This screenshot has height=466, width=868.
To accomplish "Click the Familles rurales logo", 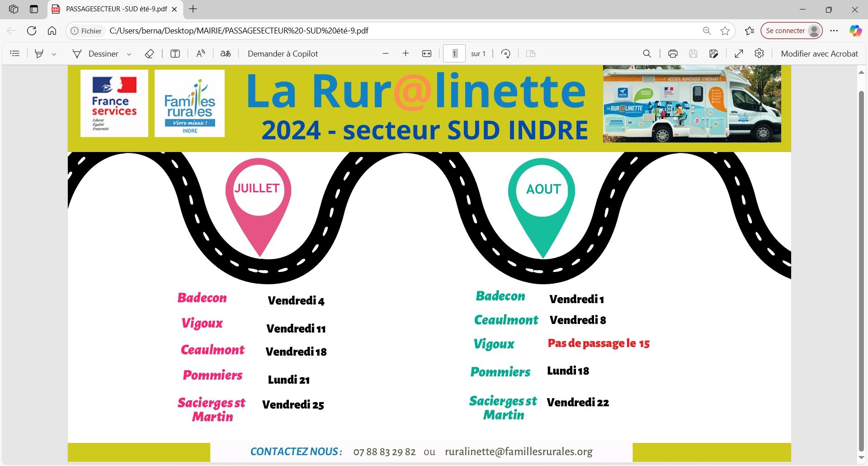I will pyautogui.click(x=189, y=103).
